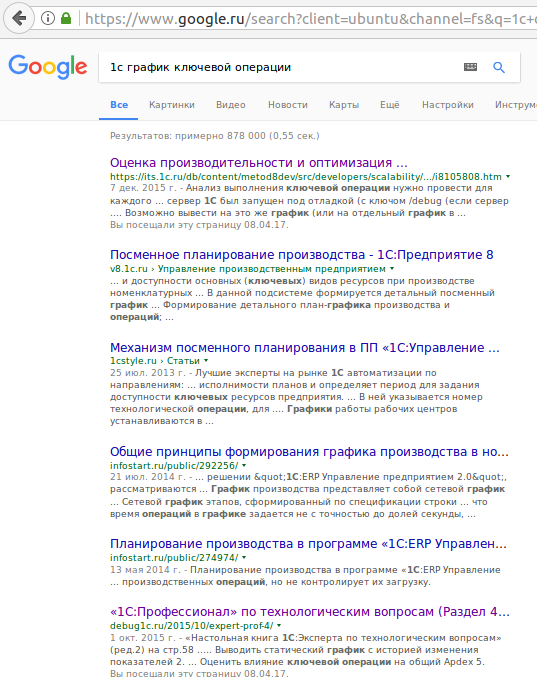Click the browser back arrow button
This screenshot has width=537, height=677.
[19, 19]
